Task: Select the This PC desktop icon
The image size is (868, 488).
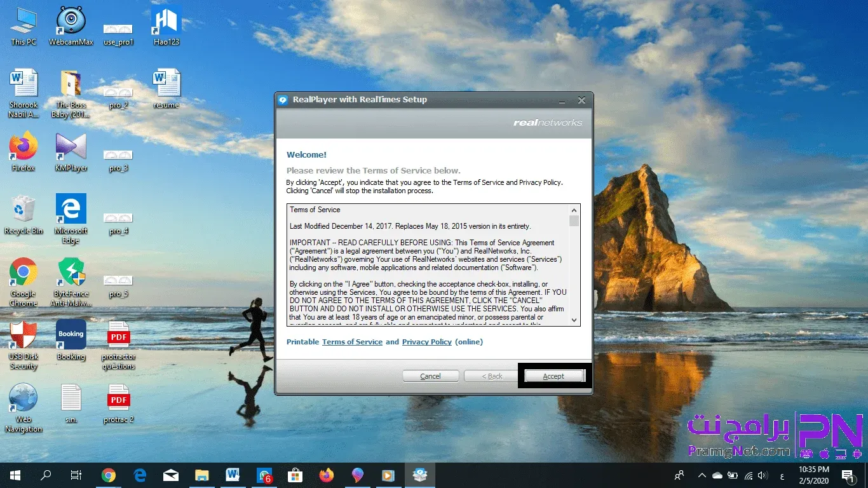Action: point(24,27)
